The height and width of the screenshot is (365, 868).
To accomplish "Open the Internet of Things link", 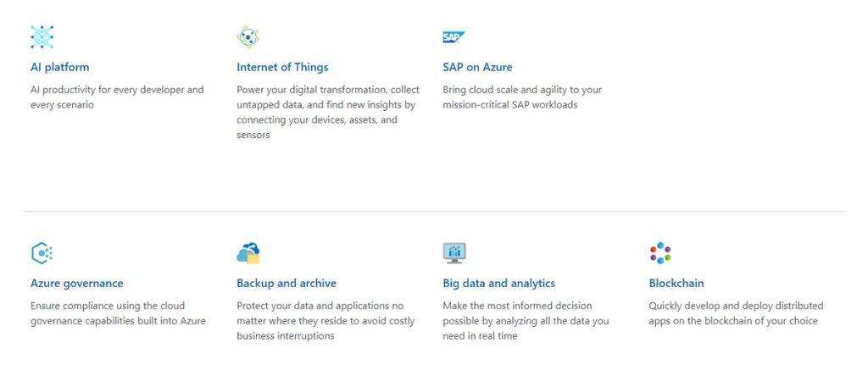I will point(282,67).
